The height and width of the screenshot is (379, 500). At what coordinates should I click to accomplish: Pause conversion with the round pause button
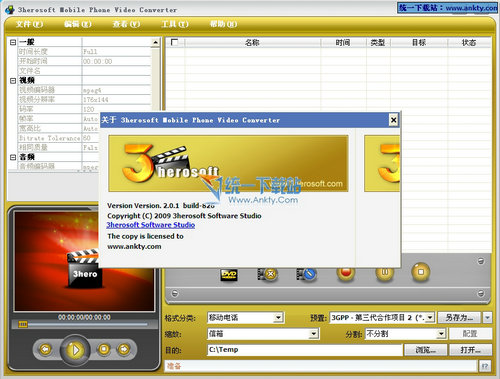click(x=384, y=273)
